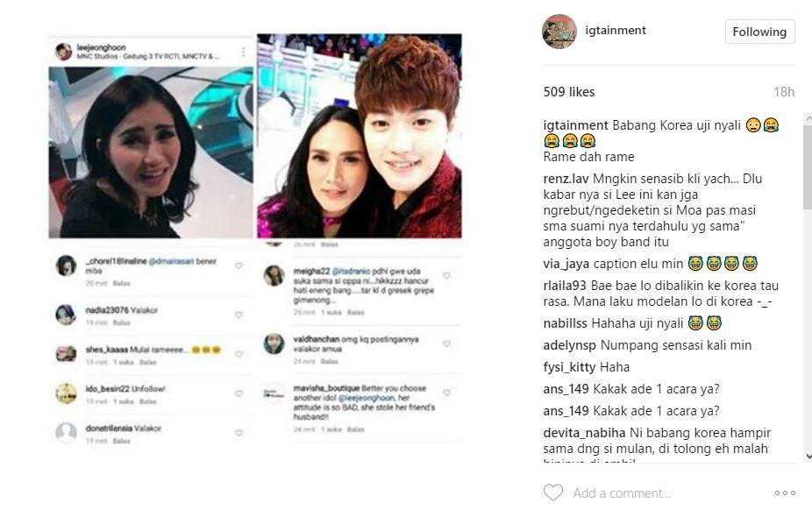Open renz.lav commenter profile

click(566, 179)
